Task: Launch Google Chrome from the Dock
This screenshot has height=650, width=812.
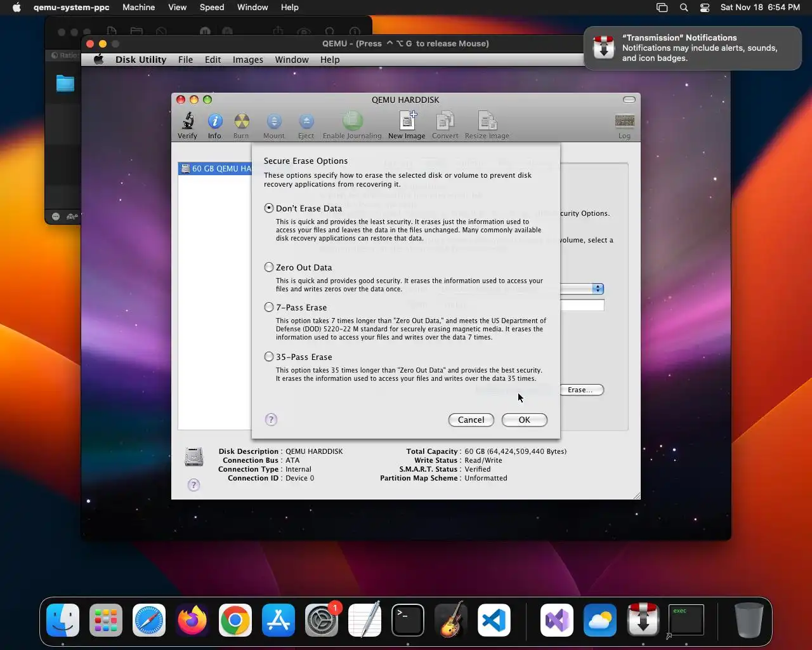Action: (235, 620)
